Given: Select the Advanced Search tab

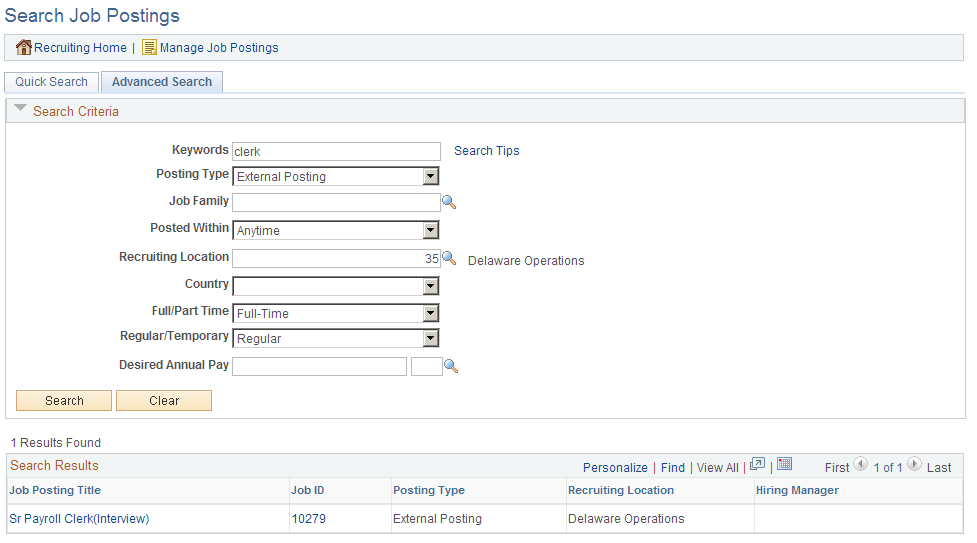Looking at the screenshot, I should click(162, 82).
